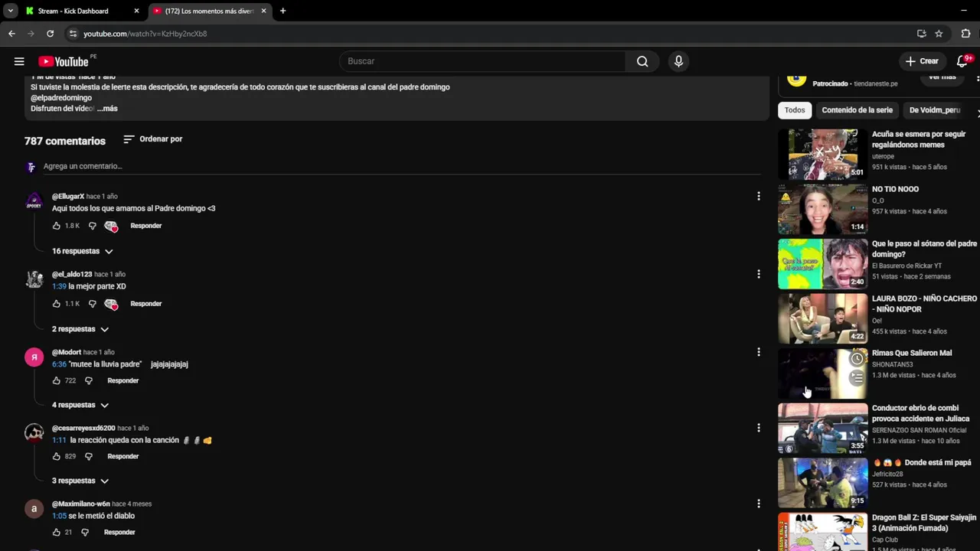980x551 pixels.
Task: Select the Contenido de la serie chip
Action: 857,110
